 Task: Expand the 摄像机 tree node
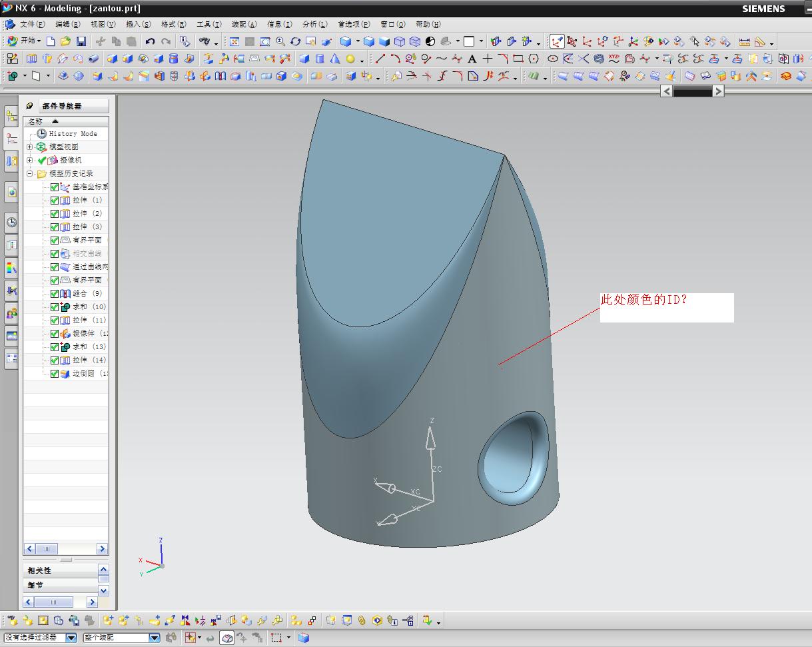click(x=29, y=160)
